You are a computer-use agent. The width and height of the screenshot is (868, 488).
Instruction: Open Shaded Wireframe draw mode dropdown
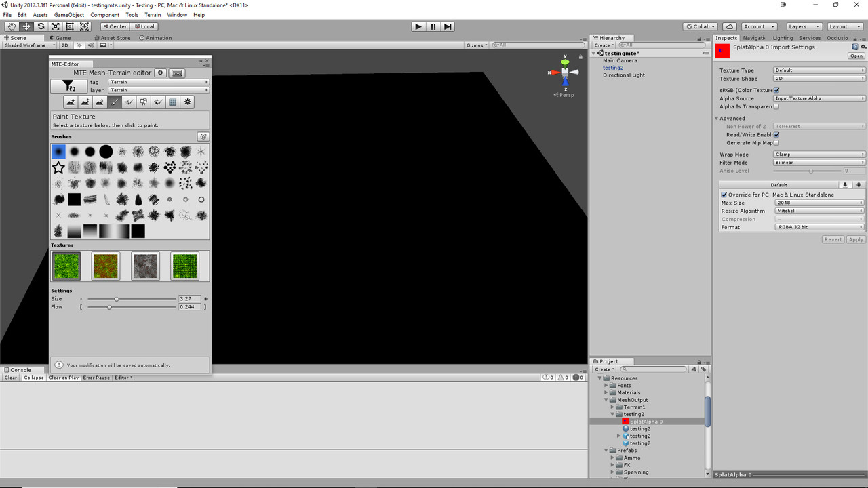(29, 45)
